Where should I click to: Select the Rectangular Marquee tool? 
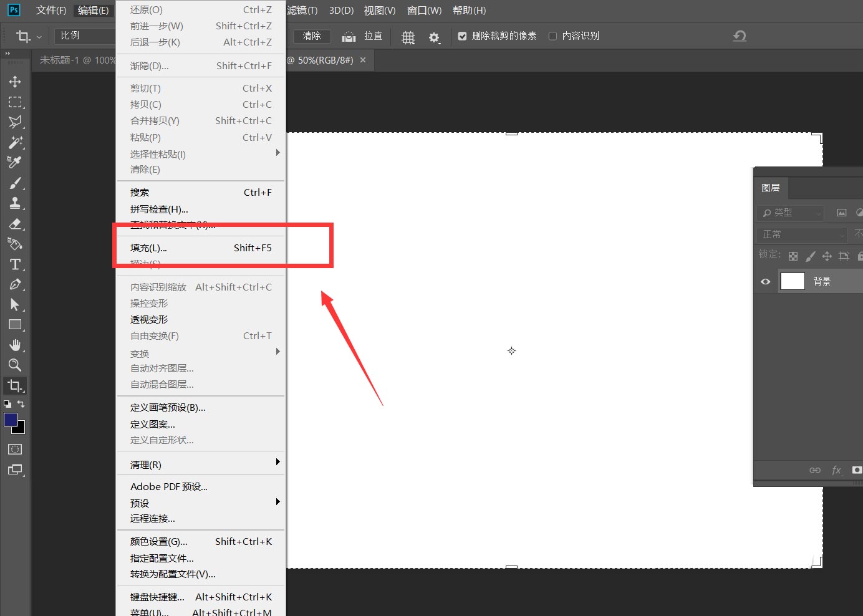click(15, 102)
